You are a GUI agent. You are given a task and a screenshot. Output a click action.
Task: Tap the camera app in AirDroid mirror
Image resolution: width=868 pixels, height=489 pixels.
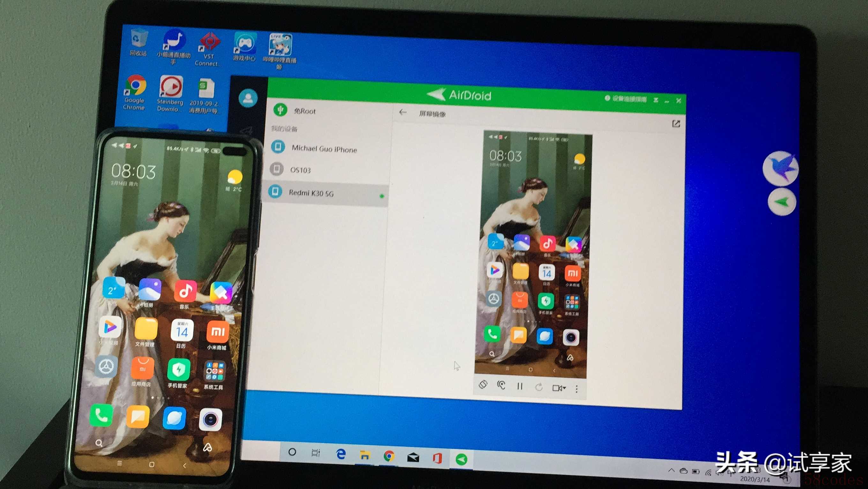pos(571,338)
